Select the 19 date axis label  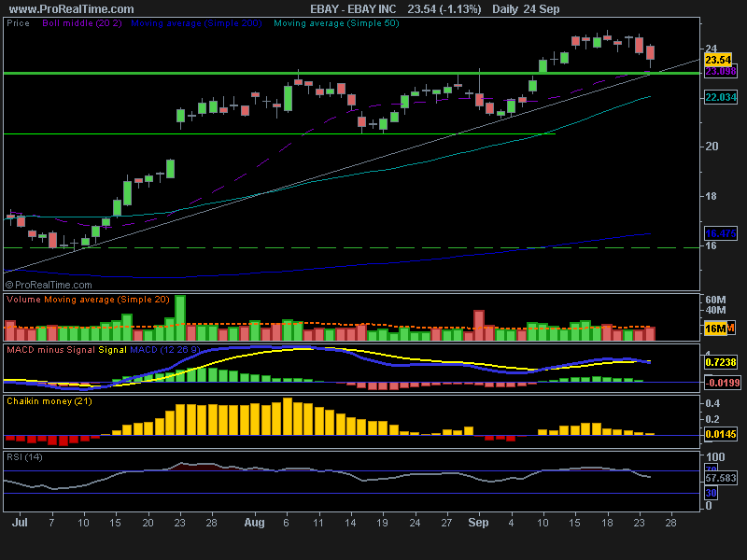click(x=382, y=523)
